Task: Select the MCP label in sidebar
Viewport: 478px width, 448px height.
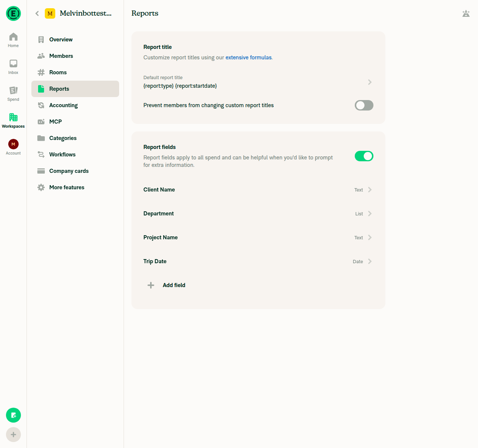Action: pyautogui.click(x=56, y=122)
